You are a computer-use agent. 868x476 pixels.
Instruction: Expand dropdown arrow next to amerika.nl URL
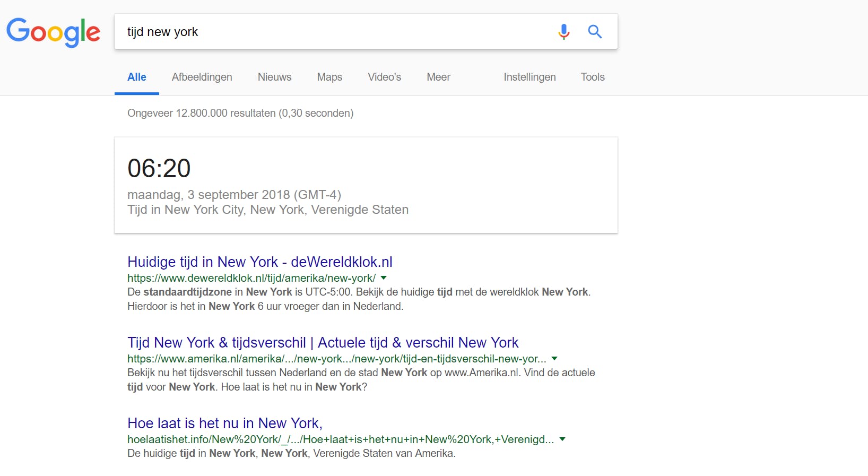coord(554,358)
